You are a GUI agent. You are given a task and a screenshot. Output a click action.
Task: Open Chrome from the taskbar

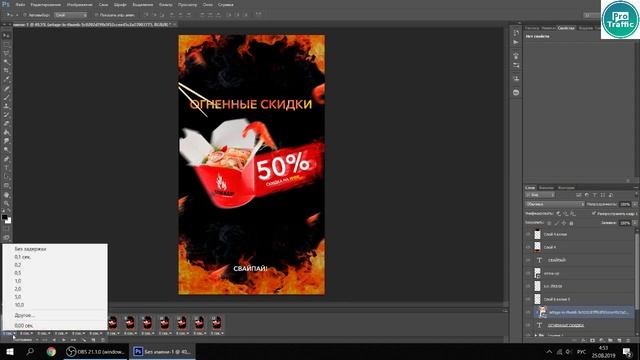[x=51, y=351]
